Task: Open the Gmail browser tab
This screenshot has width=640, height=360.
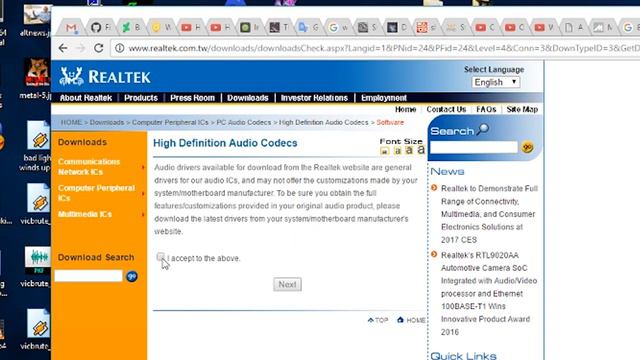Action: (x=71, y=28)
